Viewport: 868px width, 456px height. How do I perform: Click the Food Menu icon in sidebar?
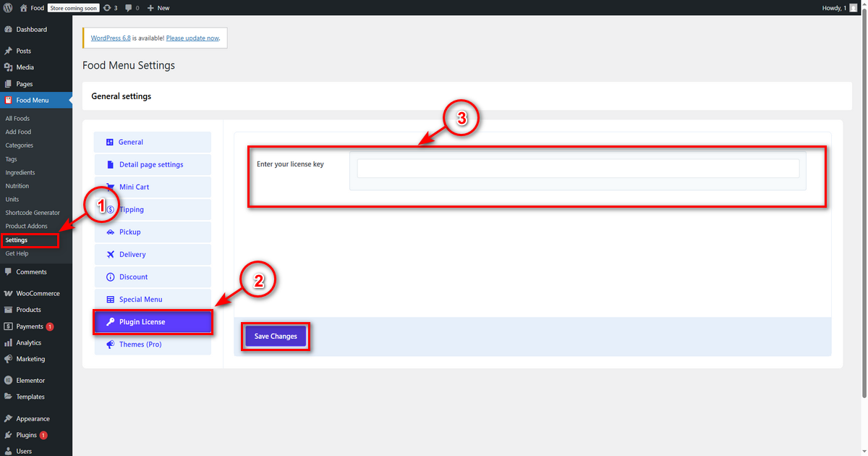pyautogui.click(x=8, y=100)
